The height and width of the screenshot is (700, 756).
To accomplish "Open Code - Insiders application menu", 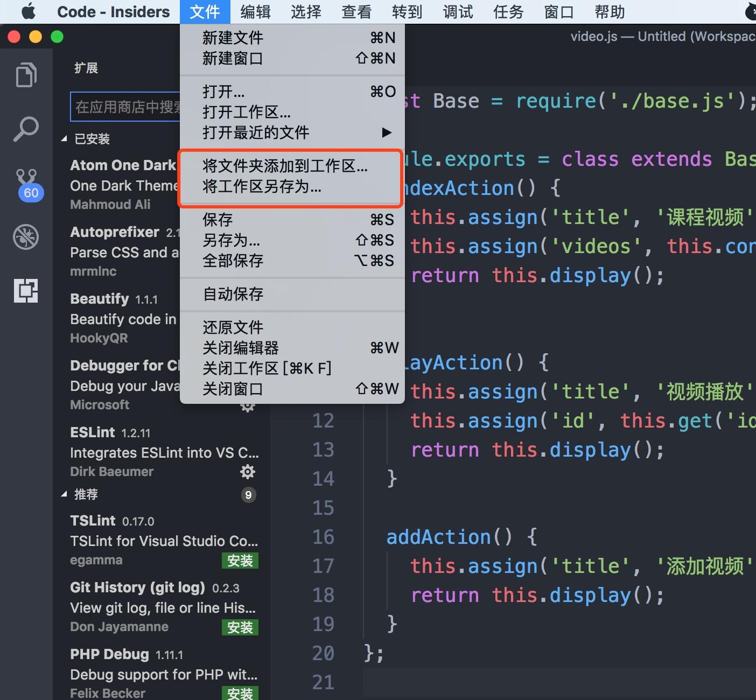I will (113, 12).
